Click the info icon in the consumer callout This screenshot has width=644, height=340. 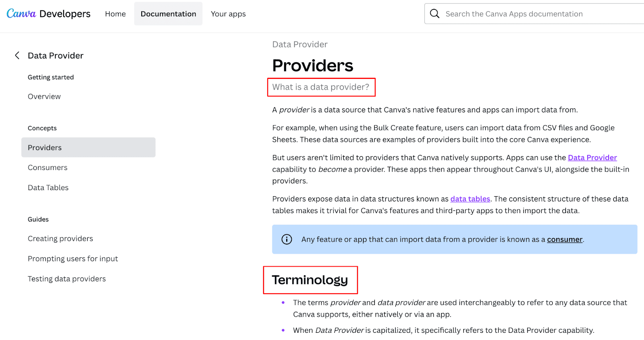click(x=287, y=239)
